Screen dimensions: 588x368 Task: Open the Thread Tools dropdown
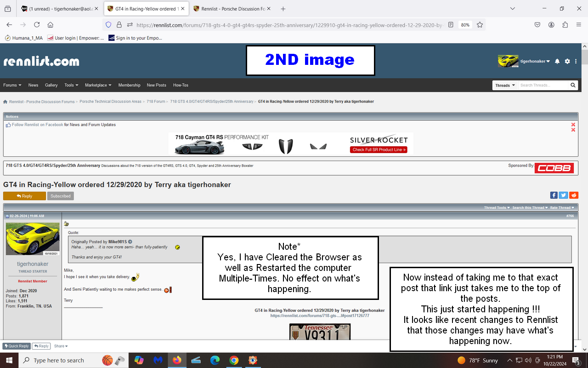497,207
